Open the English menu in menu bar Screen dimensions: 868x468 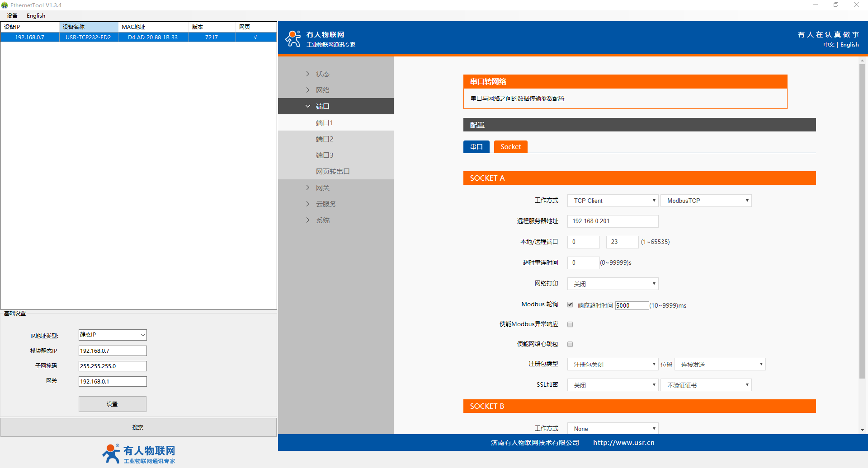pyautogui.click(x=36, y=16)
